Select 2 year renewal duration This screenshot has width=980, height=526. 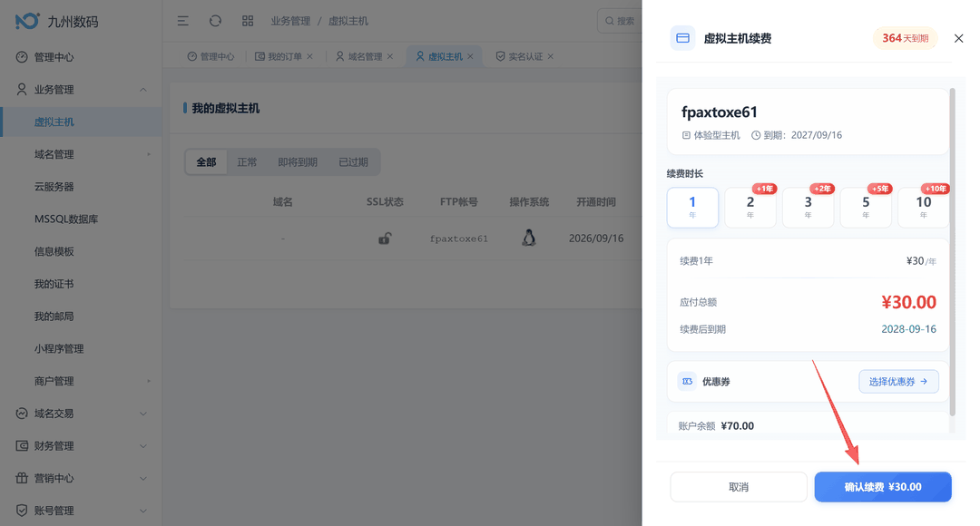click(x=750, y=208)
